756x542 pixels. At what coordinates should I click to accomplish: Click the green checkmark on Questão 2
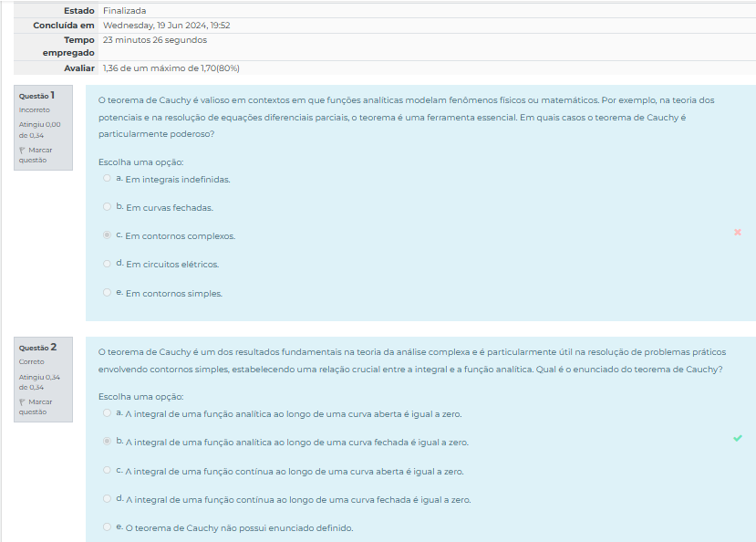(738, 438)
